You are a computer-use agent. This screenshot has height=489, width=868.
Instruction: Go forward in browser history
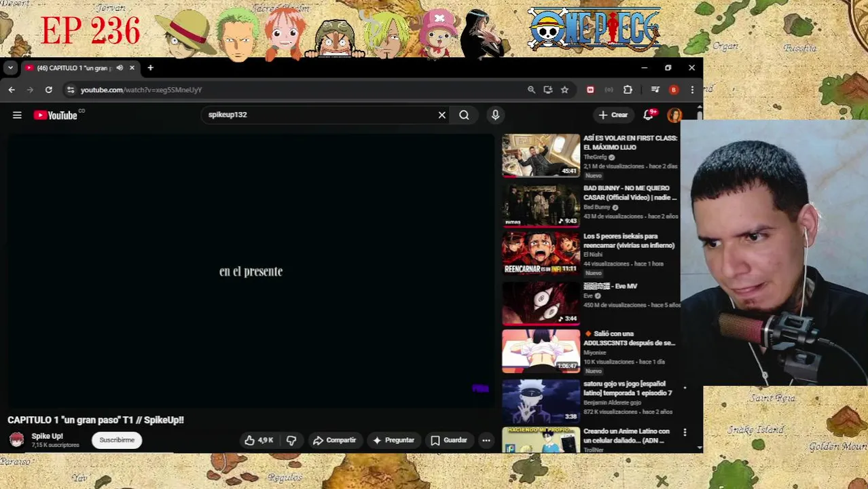[30, 90]
